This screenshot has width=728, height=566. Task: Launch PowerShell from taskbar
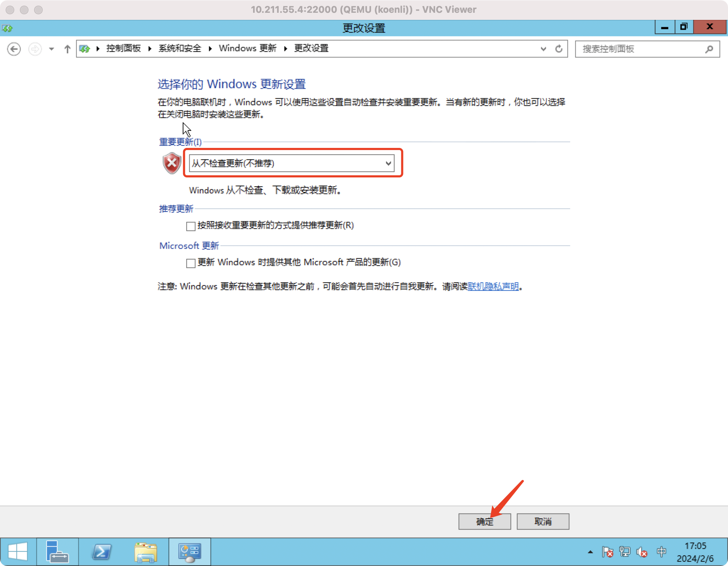point(102,552)
